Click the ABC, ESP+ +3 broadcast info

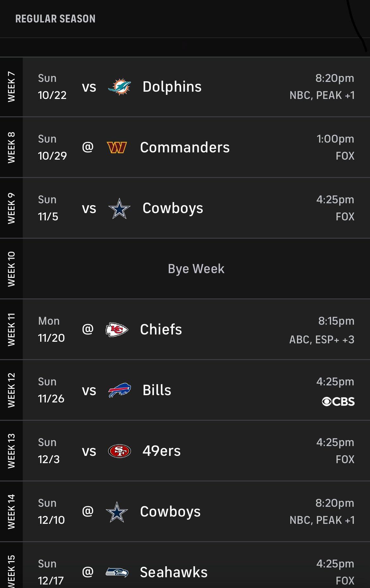(x=322, y=340)
